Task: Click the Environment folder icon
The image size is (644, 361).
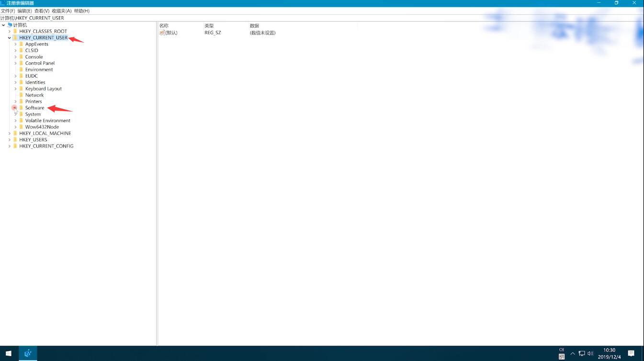Action: coord(21,69)
